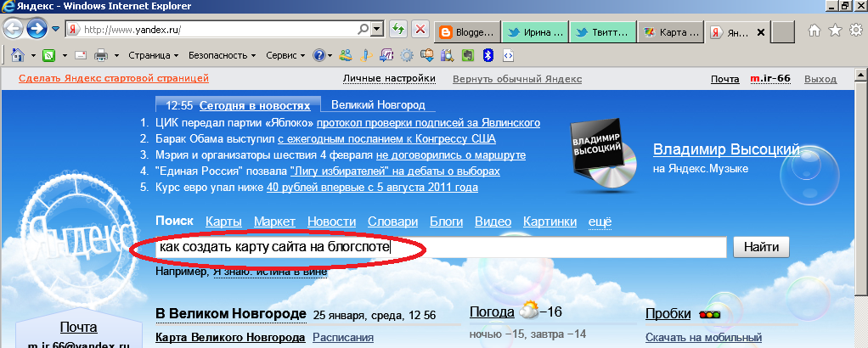Image resolution: width=868 pixels, height=348 pixels.
Task: Open news about Obama's Congress address
Action: [387, 139]
